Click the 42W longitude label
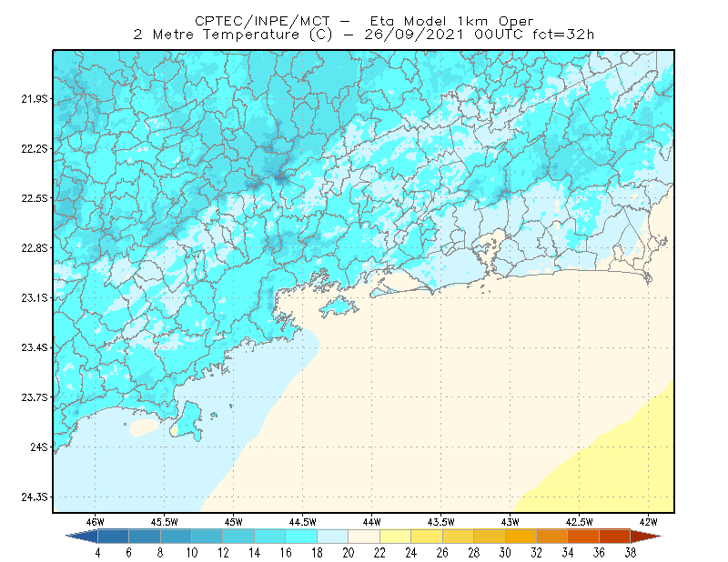Viewport: 728px width, 562px height. (x=649, y=522)
